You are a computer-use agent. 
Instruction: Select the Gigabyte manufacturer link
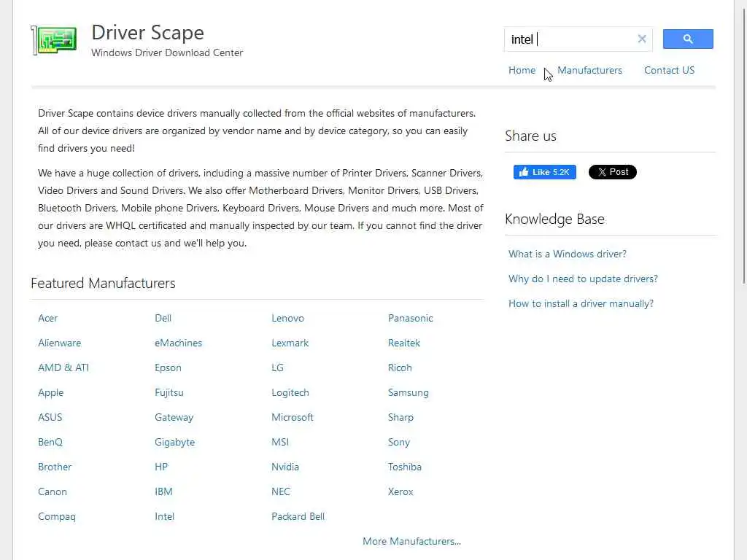tap(175, 442)
